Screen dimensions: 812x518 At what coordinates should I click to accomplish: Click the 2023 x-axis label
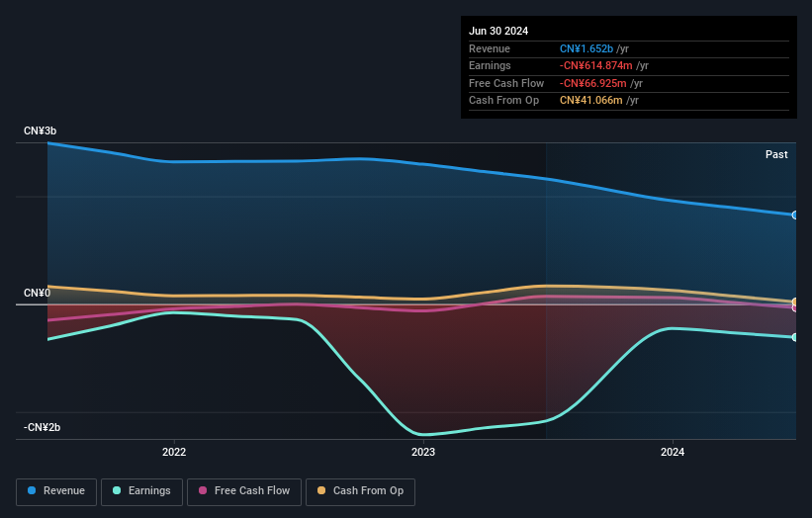(423, 453)
